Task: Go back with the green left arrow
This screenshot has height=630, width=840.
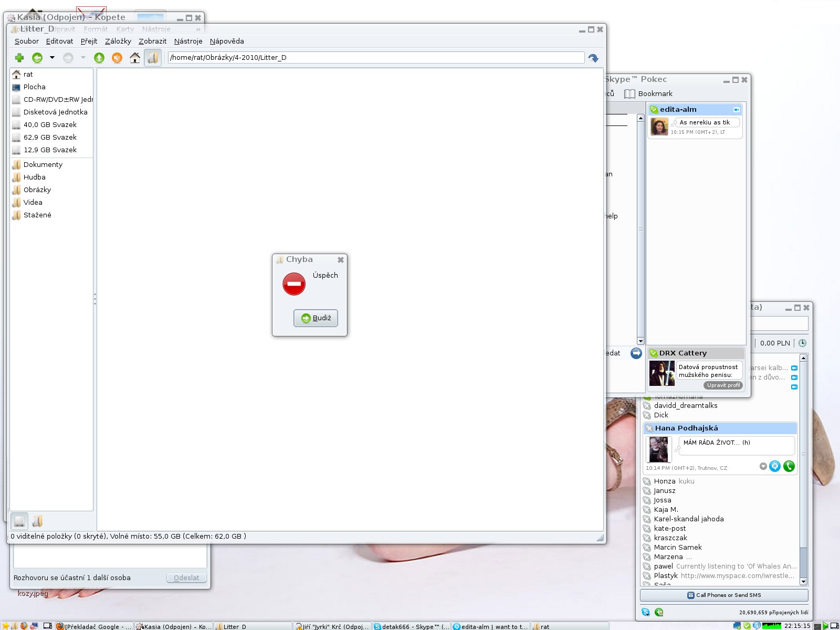Action: tap(37, 58)
